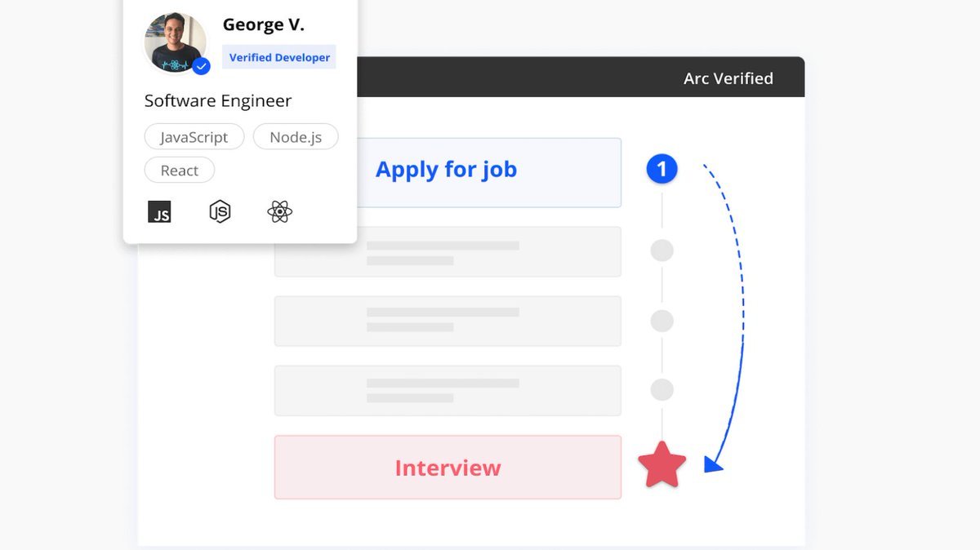Select the first gray timeline dot
The width and height of the screenshot is (980, 550).
(661, 251)
